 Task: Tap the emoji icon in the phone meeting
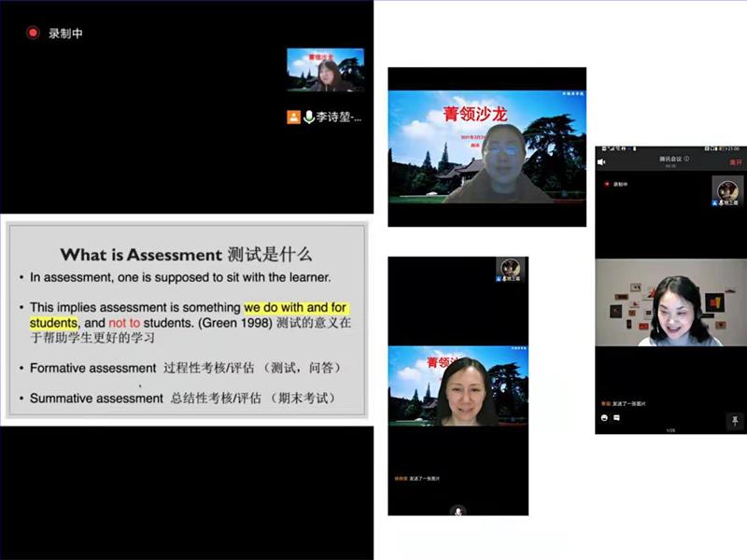click(604, 417)
